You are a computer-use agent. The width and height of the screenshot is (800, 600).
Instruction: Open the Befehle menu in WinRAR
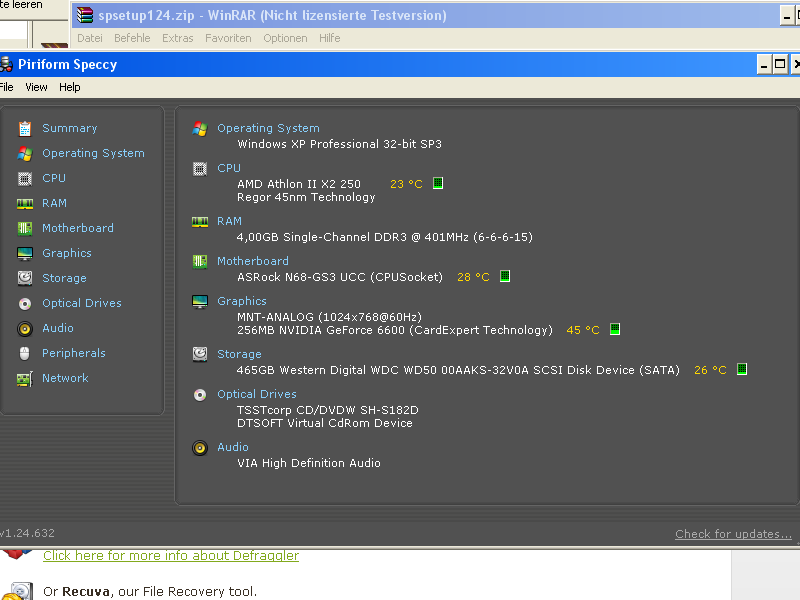132,38
